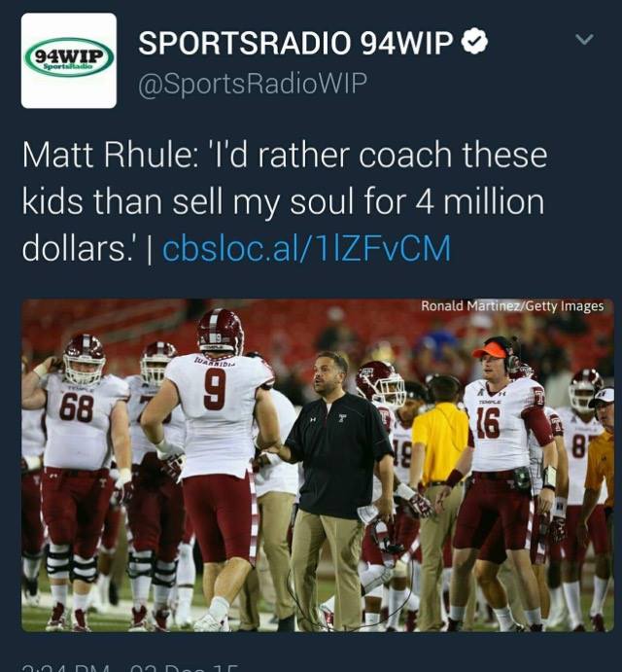Open the @SportsRadioWIP handle
Viewport: 622px width, 672px height.
pos(253,84)
